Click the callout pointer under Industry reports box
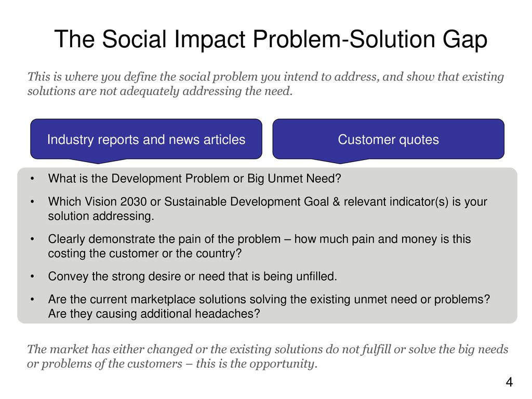Screen dimensions: 532x399 tap(98, 161)
